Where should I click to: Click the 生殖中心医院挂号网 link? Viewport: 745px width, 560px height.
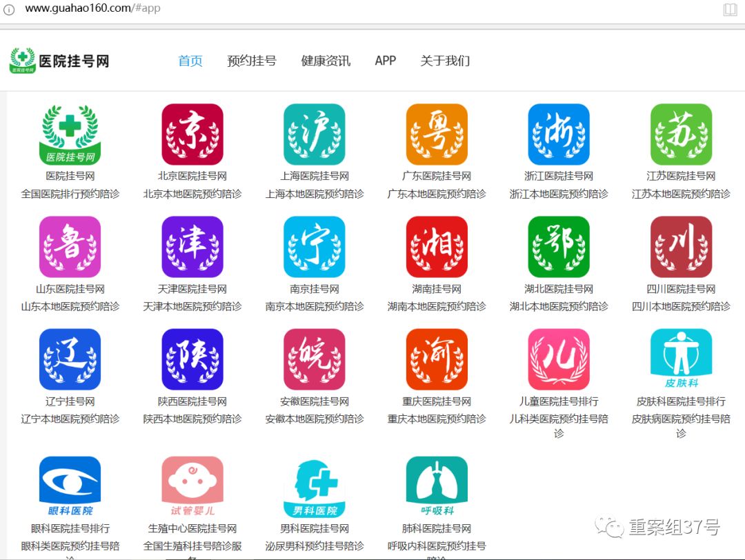click(192, 528)
